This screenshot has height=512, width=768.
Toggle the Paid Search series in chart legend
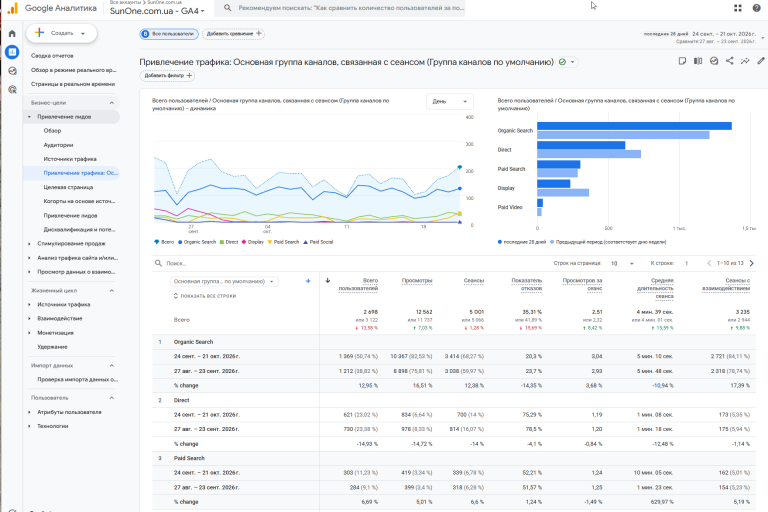(283, 242)
